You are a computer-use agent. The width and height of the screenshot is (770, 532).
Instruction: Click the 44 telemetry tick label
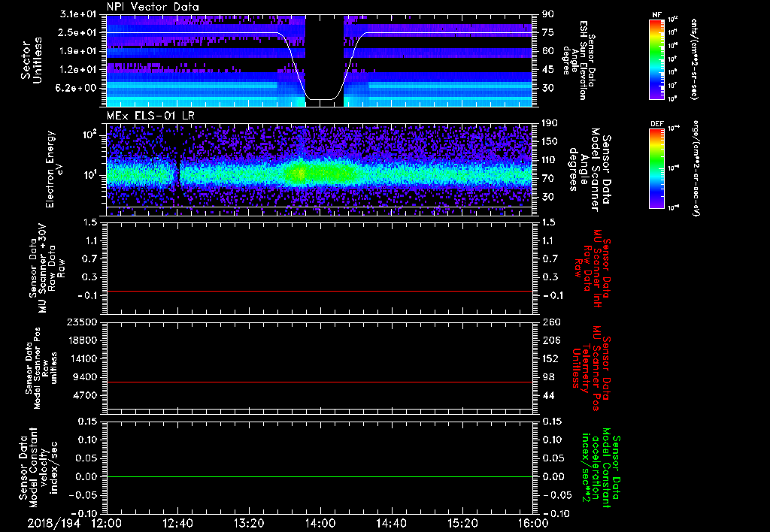point(548,395)
